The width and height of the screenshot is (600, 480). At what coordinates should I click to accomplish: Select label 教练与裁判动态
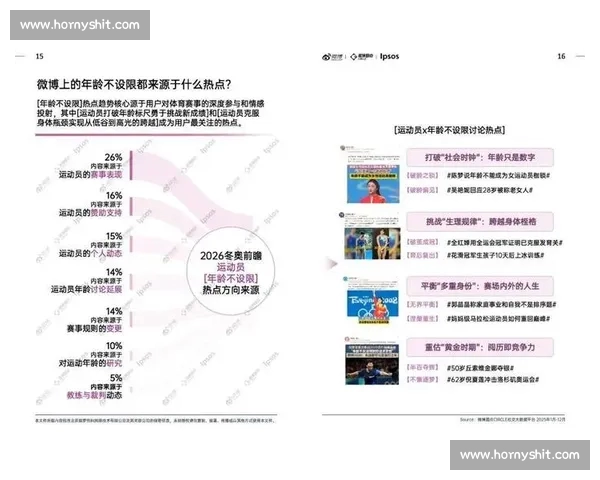pos(95,395)
